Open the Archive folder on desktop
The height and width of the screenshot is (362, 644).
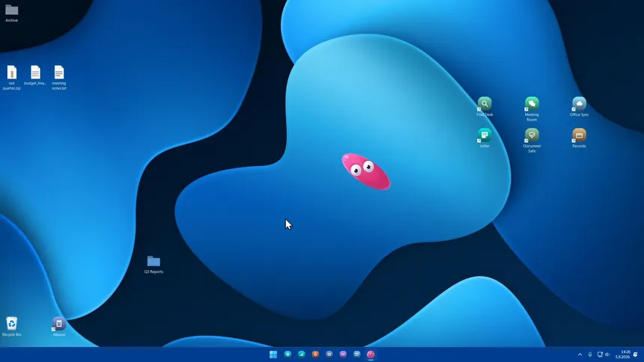click(11, 13)
